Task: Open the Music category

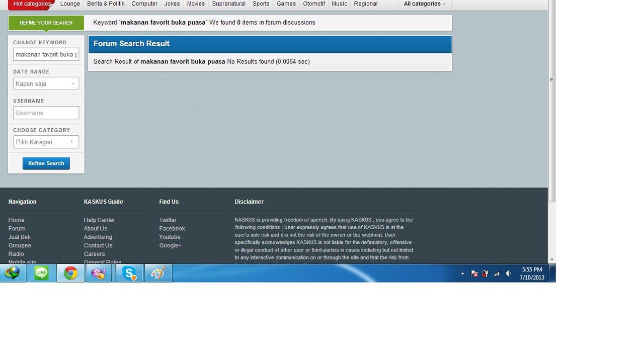Action: coord(339,4)
